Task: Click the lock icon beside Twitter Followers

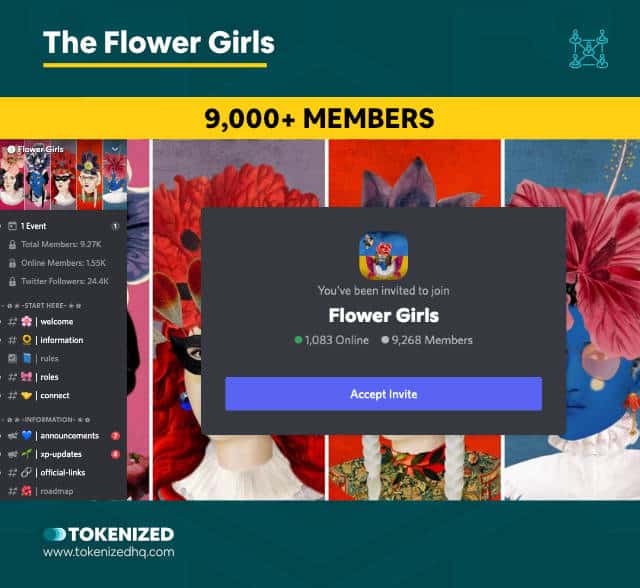Action: click(12, 281)
